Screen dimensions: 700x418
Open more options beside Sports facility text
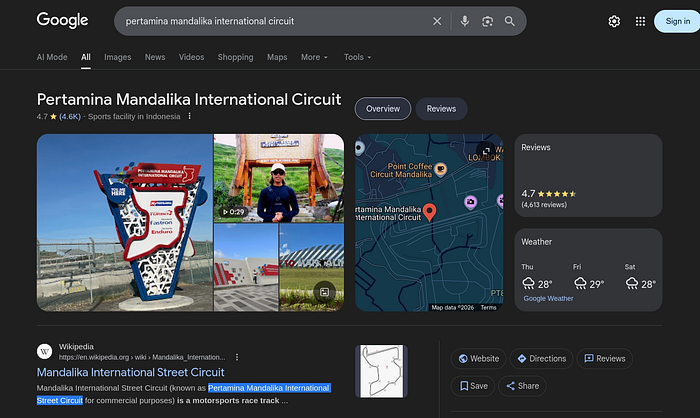point(189,116)
